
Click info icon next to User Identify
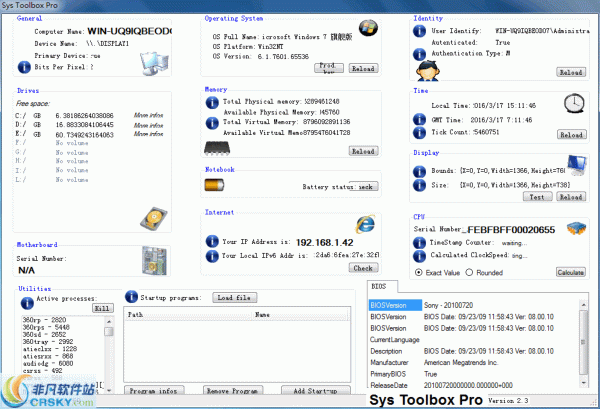419,31
